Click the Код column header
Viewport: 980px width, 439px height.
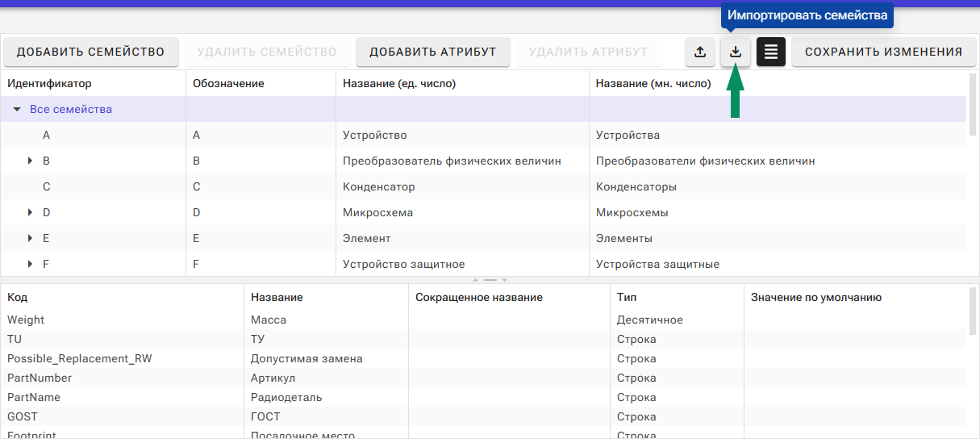122,297
